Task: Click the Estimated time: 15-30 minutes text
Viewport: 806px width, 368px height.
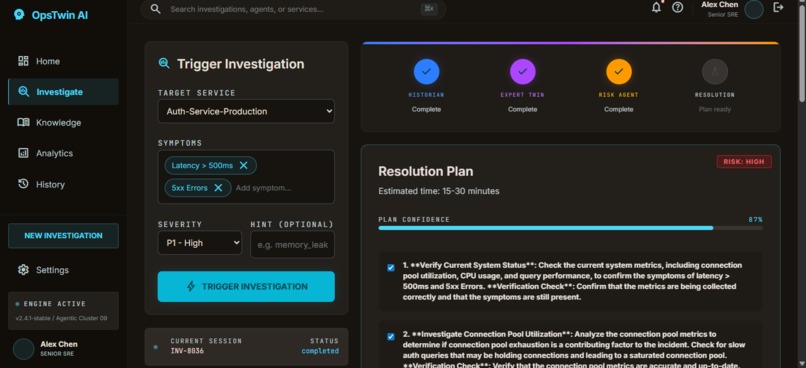Action: (438, 191)
